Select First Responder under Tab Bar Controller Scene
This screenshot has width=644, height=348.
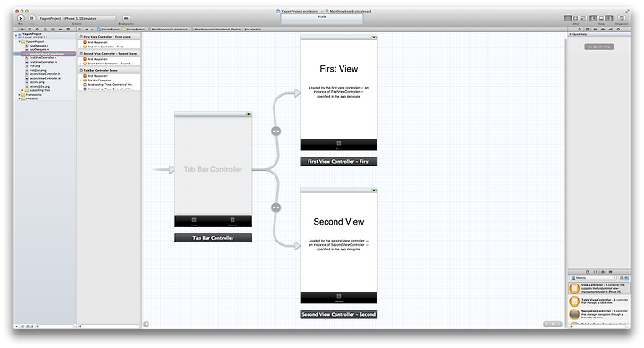[96, 76]
